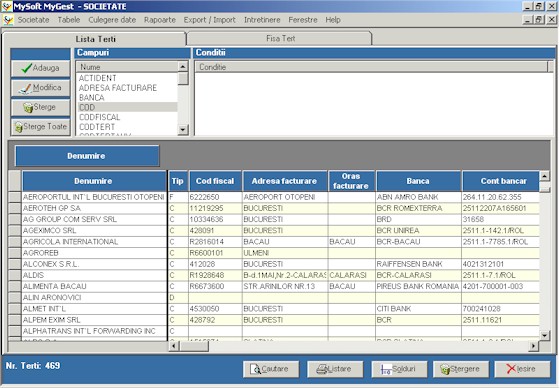Sort by the Tip column header

point(178,181)
